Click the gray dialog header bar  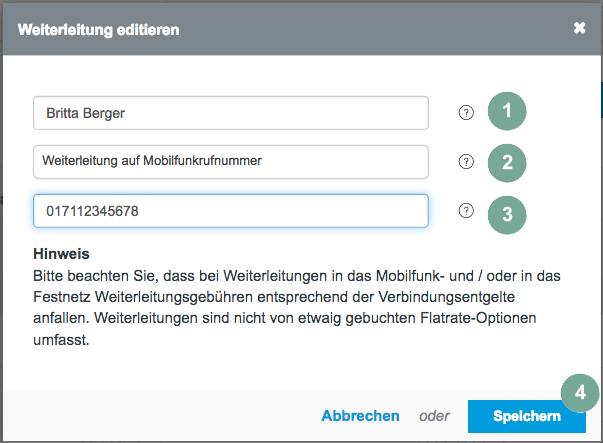(x=350, y=29)
